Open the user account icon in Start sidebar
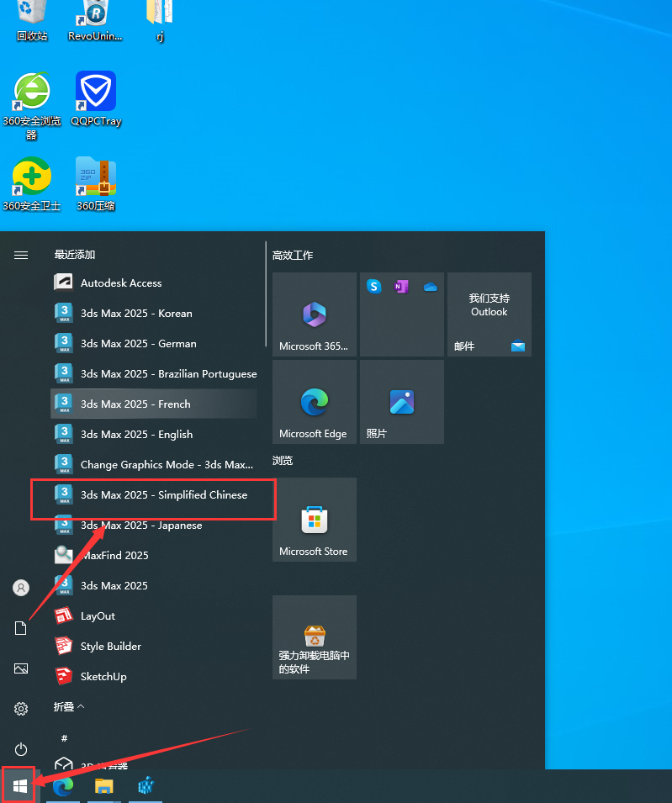Image resolution: width=672 pixels, height=803 pixels. pos(21,588)
